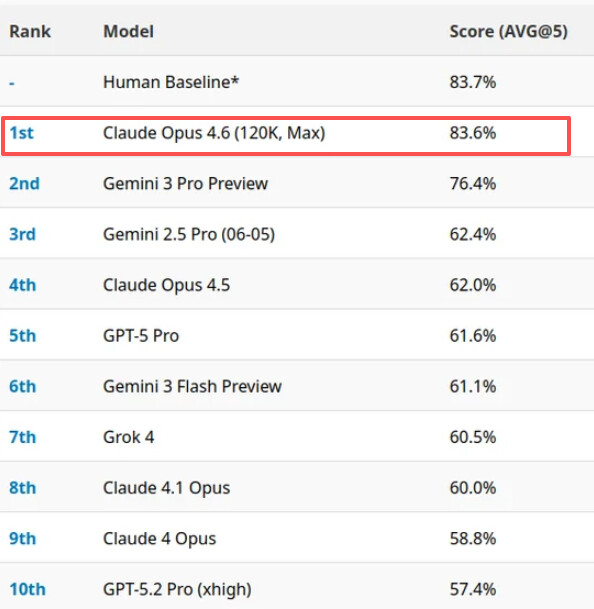Select the 9th rank link
This screenshot has height=609, width=594.
pos(23,538)
